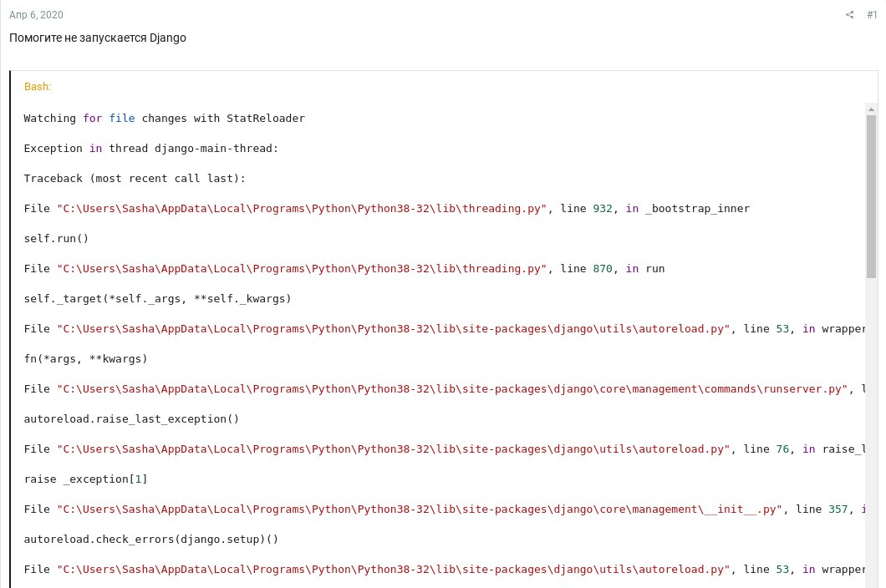Click the threading.py line 870 traceback entry
This screenshot has width=886, height=588.
344,268
